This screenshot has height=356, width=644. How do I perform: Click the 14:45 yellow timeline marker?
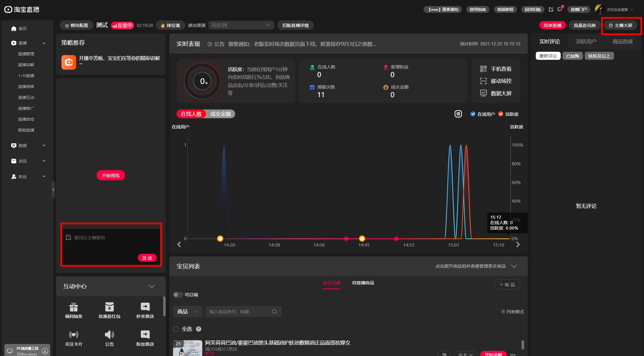pos(362,238)
